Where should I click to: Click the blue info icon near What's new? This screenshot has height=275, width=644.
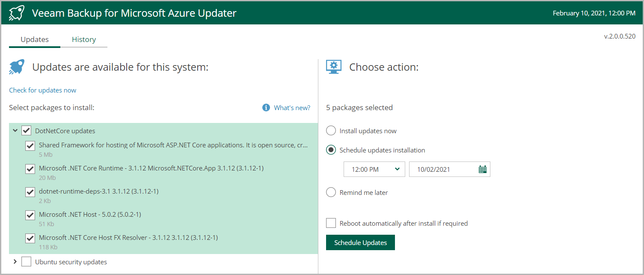coord(266,108)
